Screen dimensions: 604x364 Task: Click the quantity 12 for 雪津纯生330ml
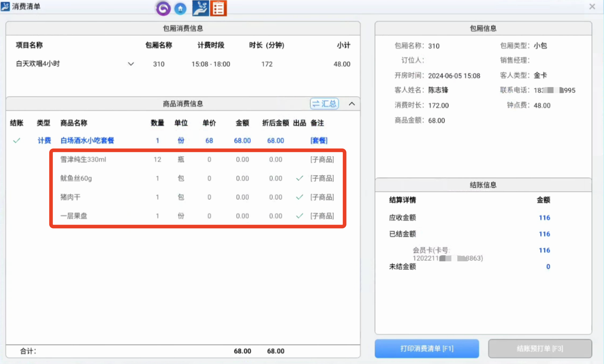coord(157,159)
